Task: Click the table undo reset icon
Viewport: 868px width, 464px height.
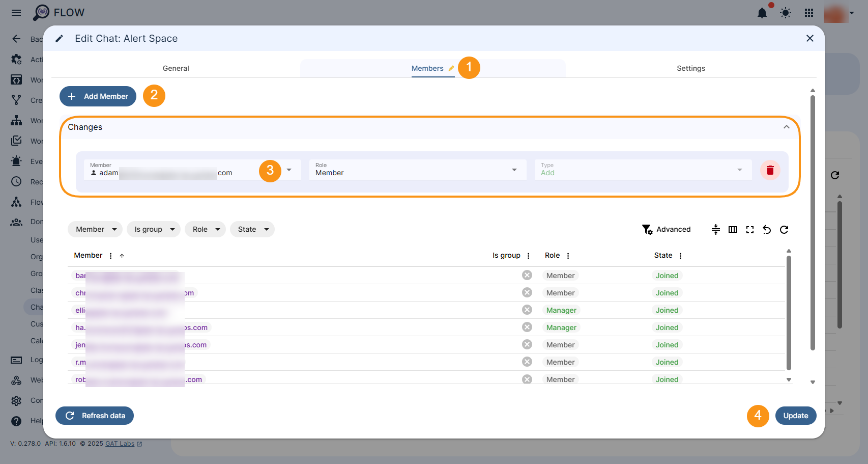Action: 767,230
